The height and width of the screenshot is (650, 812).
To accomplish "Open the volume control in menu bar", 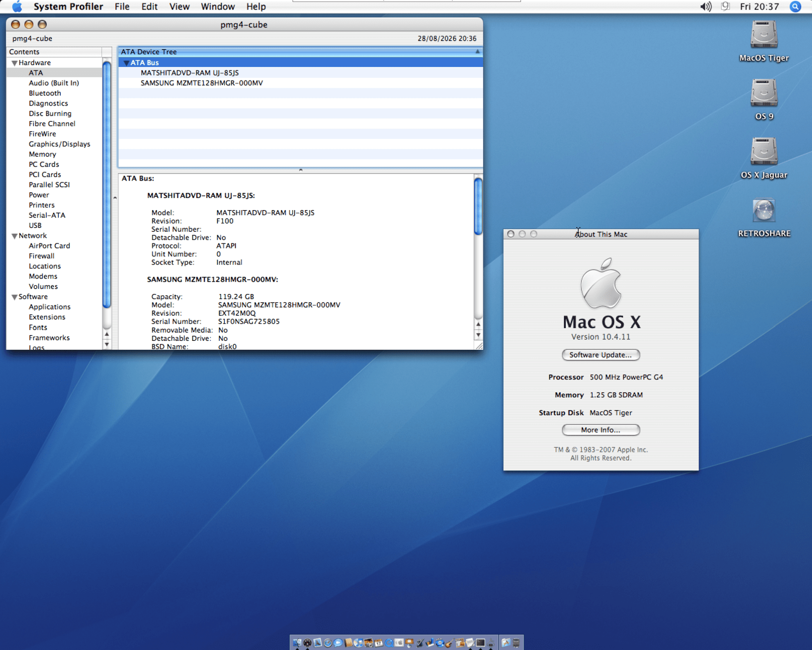I will tap(706, 7).
